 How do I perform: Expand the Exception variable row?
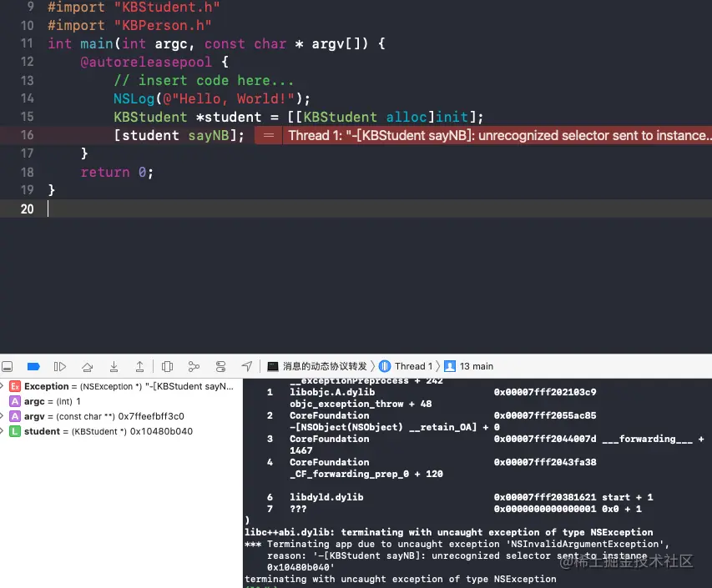coord(2,386)
